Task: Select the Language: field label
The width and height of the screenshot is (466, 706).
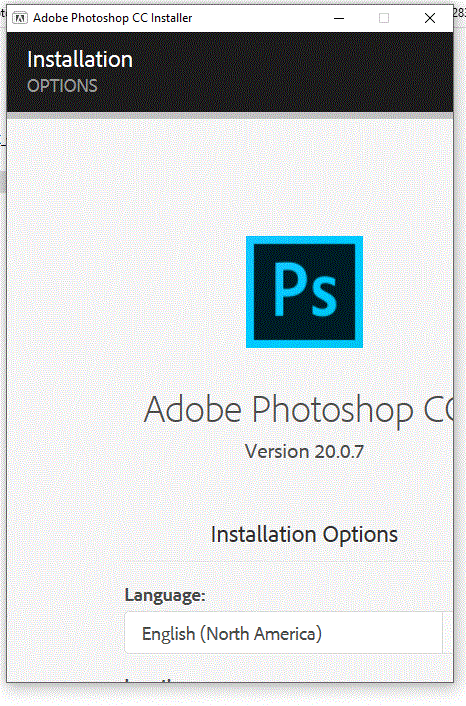Action: click(165, 595)
